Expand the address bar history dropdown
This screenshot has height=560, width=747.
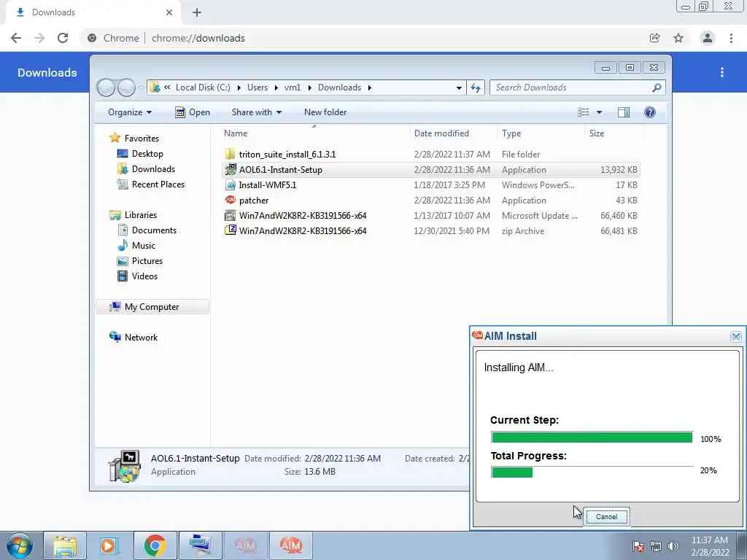(x=459, y=87)
